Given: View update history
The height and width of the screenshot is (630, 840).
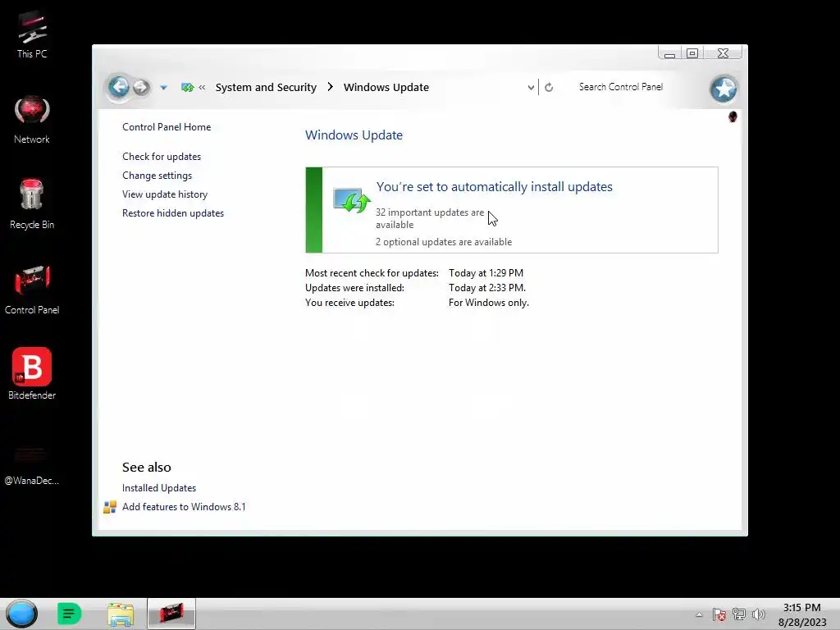Looking at the screenshot, I should 164,194.
